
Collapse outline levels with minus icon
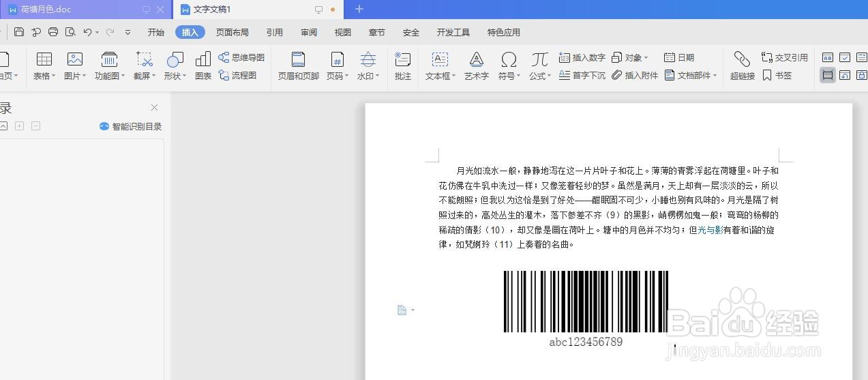[36, 126]
